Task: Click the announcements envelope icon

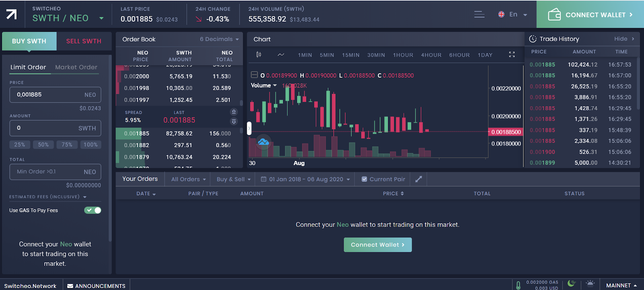Action: click(x=70, y=286)
